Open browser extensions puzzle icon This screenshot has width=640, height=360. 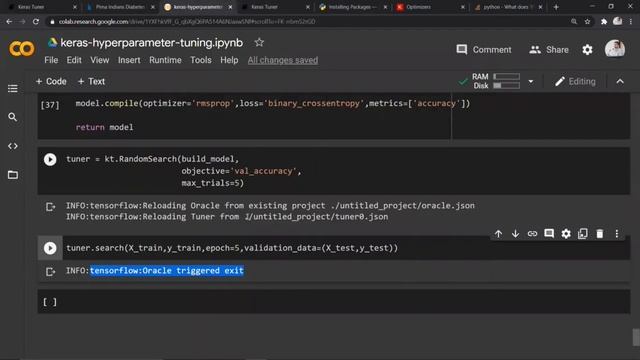[604, 22]
